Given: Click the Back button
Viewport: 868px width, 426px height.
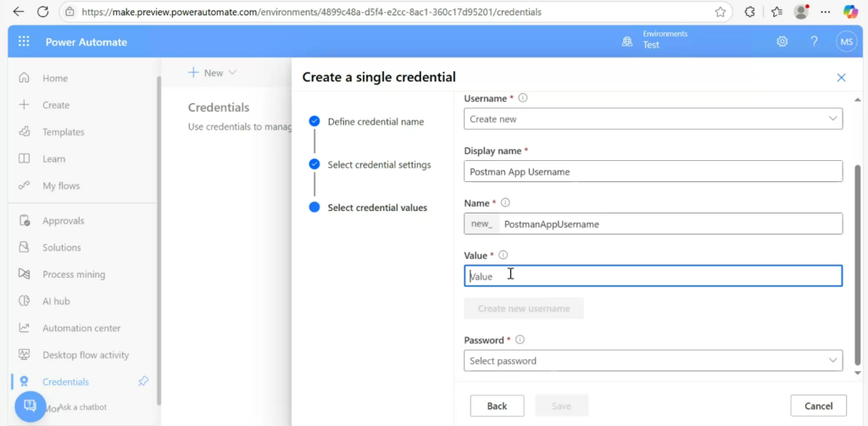Looking at the screenshot, I should (497, 406).
